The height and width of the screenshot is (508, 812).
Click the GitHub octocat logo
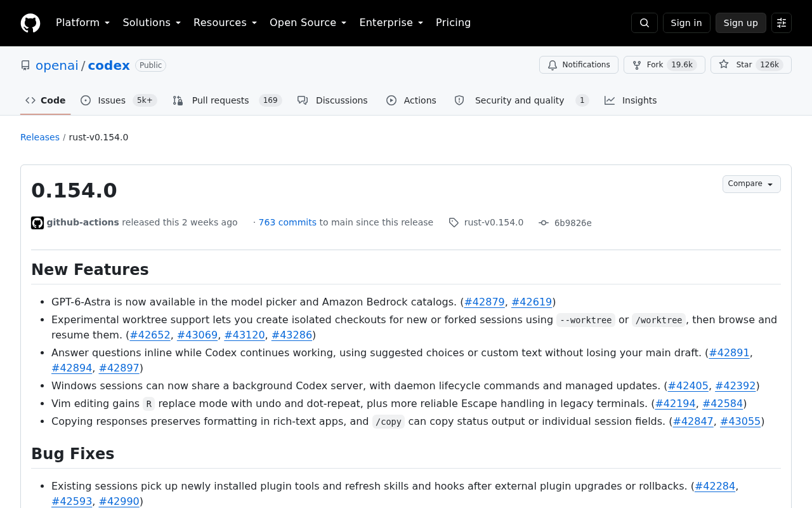coord(30,23)
